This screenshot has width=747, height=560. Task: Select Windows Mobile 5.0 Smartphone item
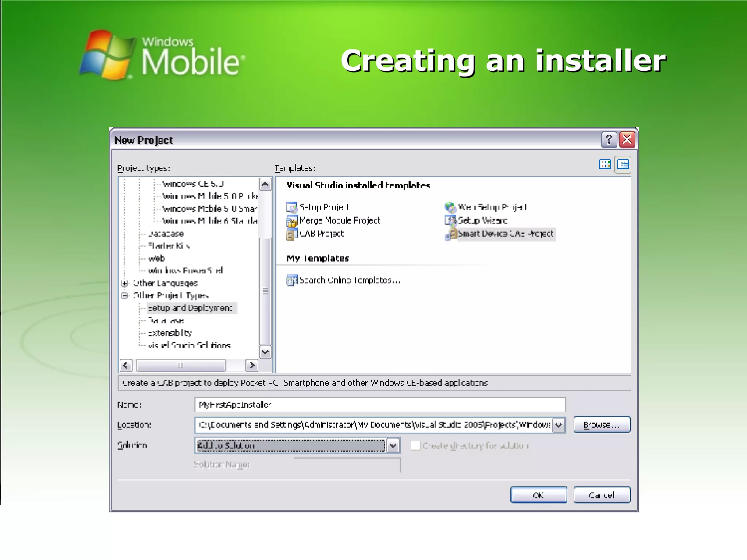pyautogui.click(x=210, y=209)
